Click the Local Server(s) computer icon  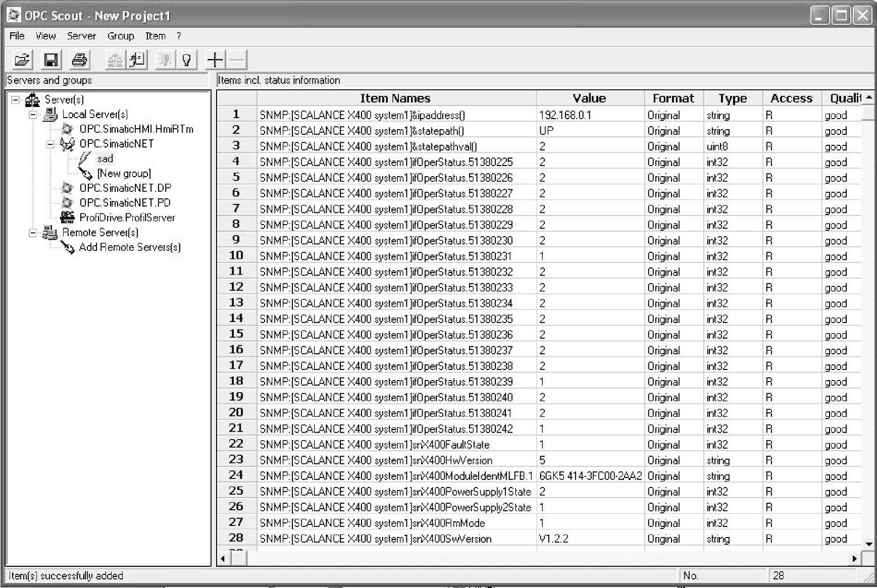[50, 115]
